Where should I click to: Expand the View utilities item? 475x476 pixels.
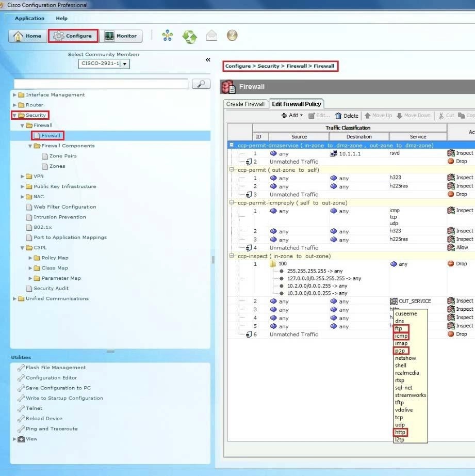click(x=14, y=439)
